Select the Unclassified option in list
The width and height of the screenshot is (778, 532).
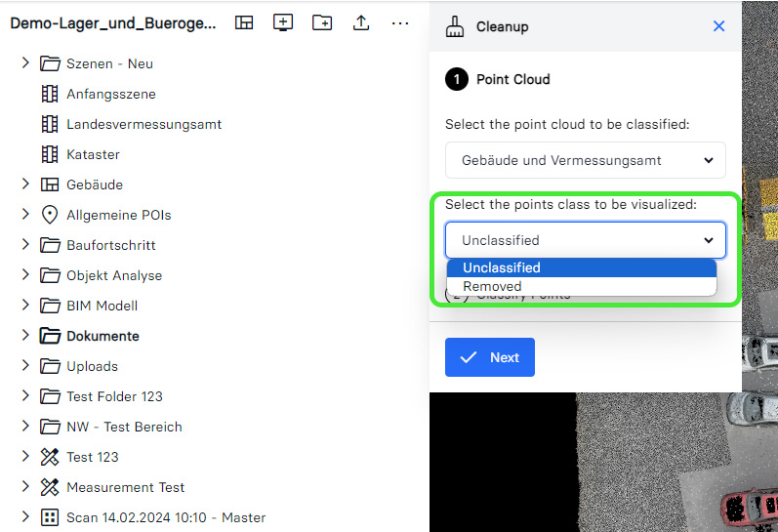click(x=581, y=267)
